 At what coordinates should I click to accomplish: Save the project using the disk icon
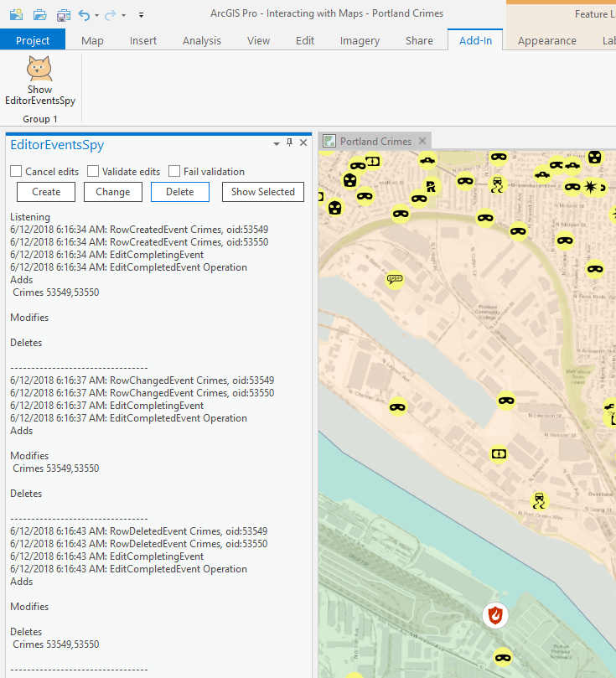pos(64,14)
